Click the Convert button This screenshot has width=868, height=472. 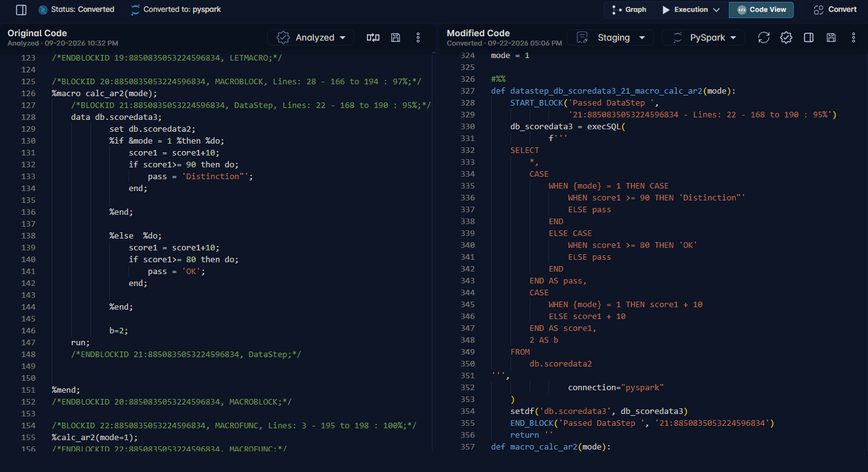click(x=835, y=10)
